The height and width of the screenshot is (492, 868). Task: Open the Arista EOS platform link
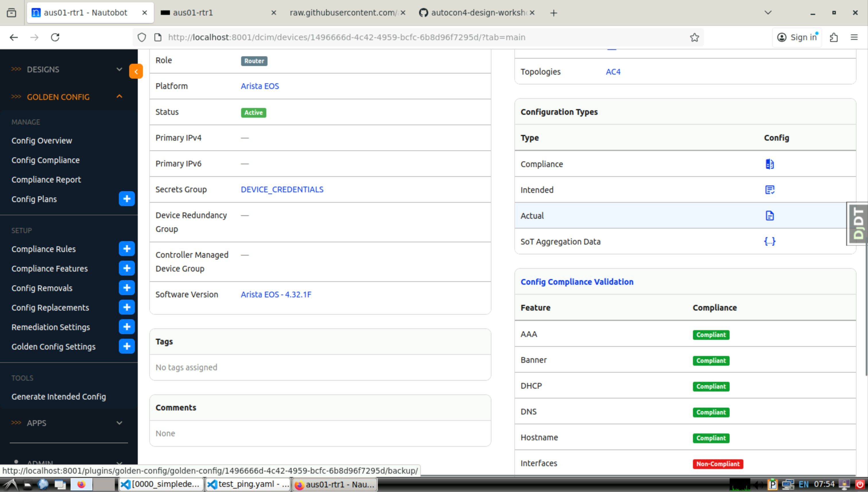[259, 86]
